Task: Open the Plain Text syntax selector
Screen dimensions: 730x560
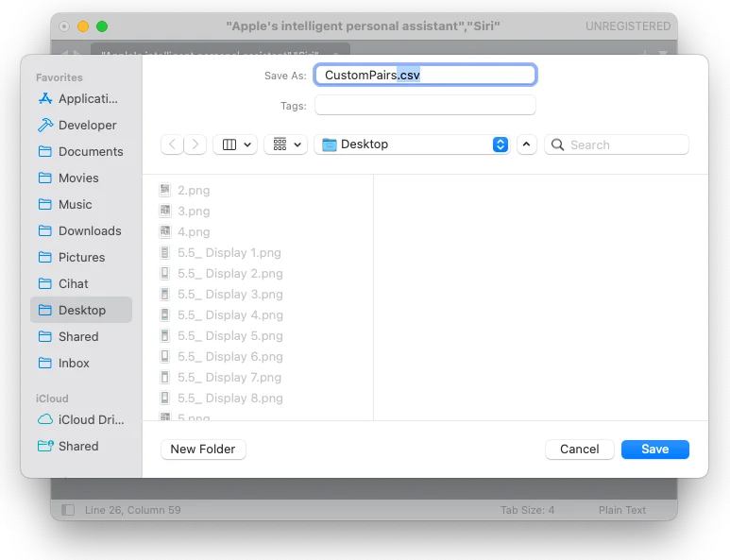Action: [x=621, y=510]
